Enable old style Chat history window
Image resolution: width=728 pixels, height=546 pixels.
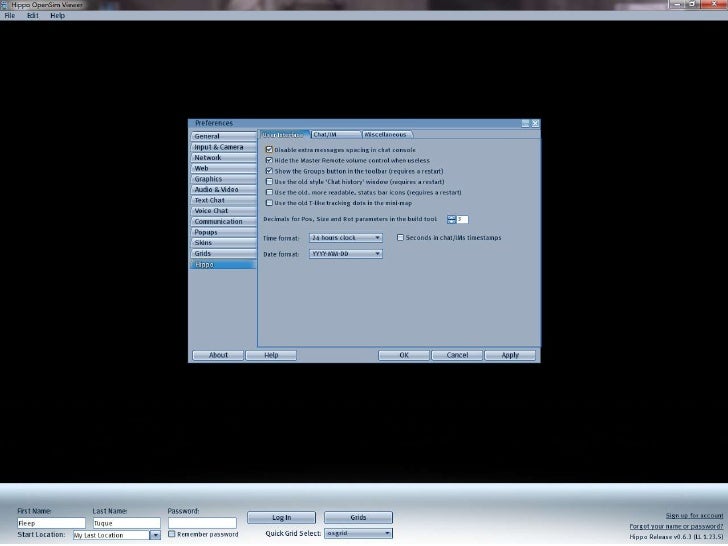tap(269, 182)
